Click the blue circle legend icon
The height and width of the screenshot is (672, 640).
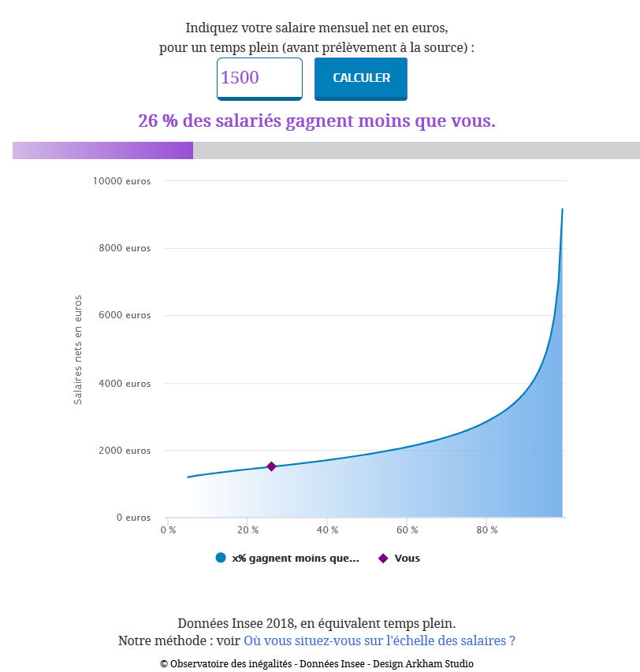point(221,558)
